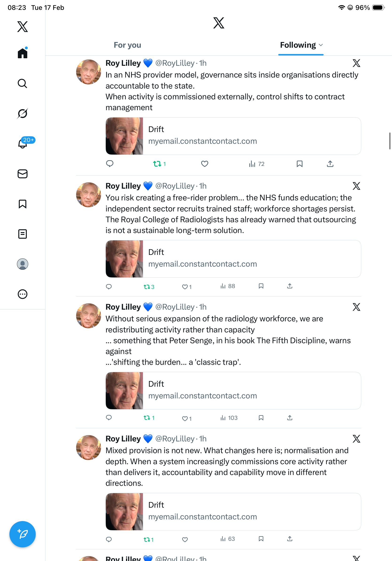Open Drift link card in first post

point(233,136)
